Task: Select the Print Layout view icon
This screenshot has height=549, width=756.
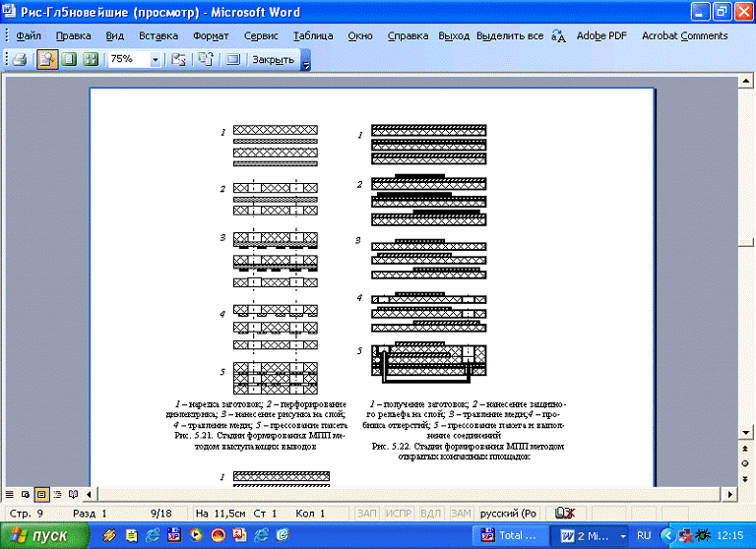Action: click(x=41, y=494)
